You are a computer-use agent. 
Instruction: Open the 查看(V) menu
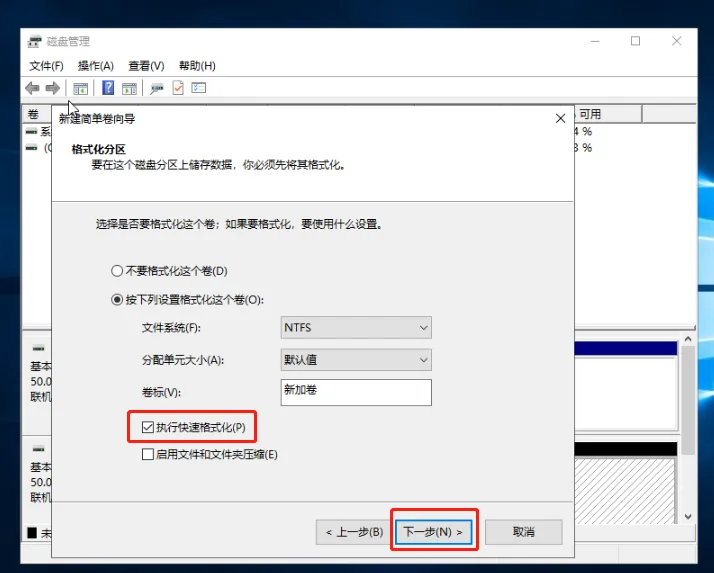(x=146, y=66)
